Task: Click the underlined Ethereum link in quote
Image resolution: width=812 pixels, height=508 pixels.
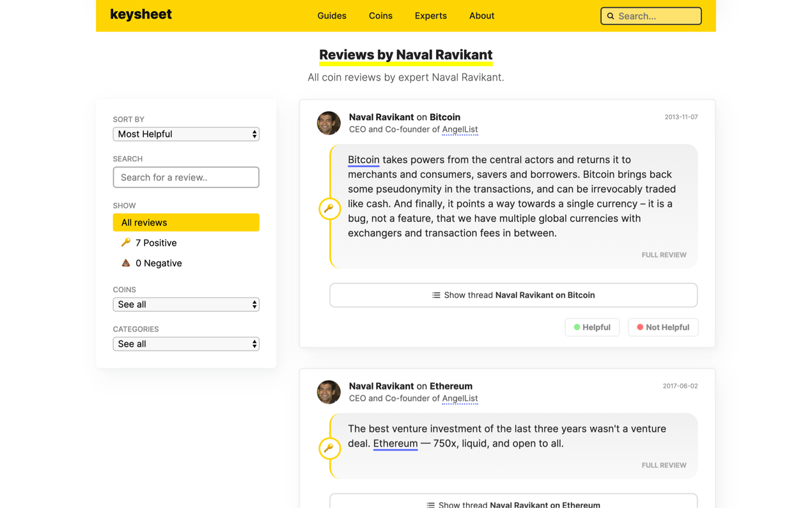Action: pos(395,443)
